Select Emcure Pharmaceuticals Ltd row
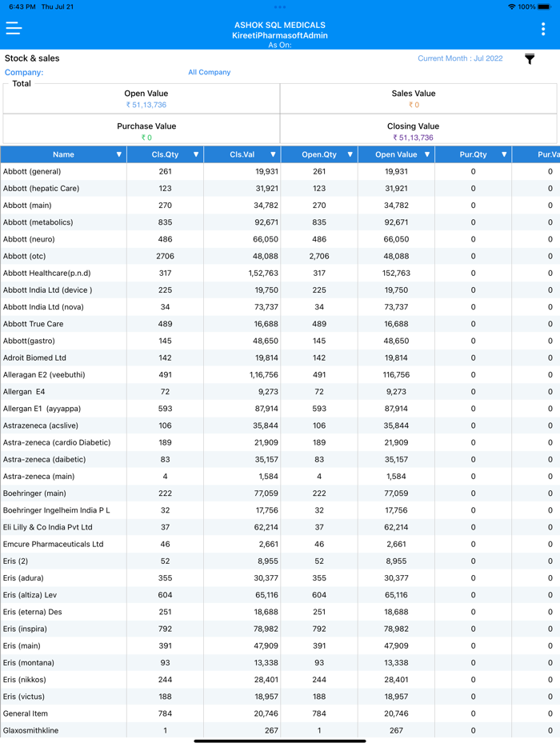Viewport: 560px width, 747px height. [280, 544]
